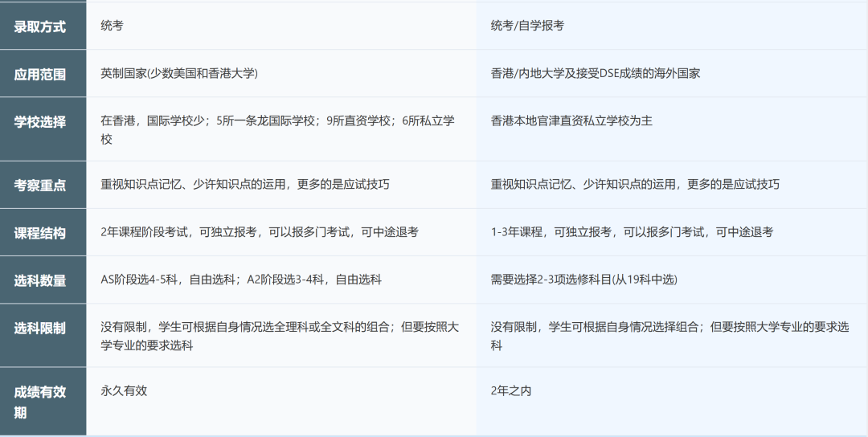This screenshot has height=437, width=868.
Task: Click the 需要选择2-3项选修科目 cell
Action: pyautogui.click(x=672, y=280)
